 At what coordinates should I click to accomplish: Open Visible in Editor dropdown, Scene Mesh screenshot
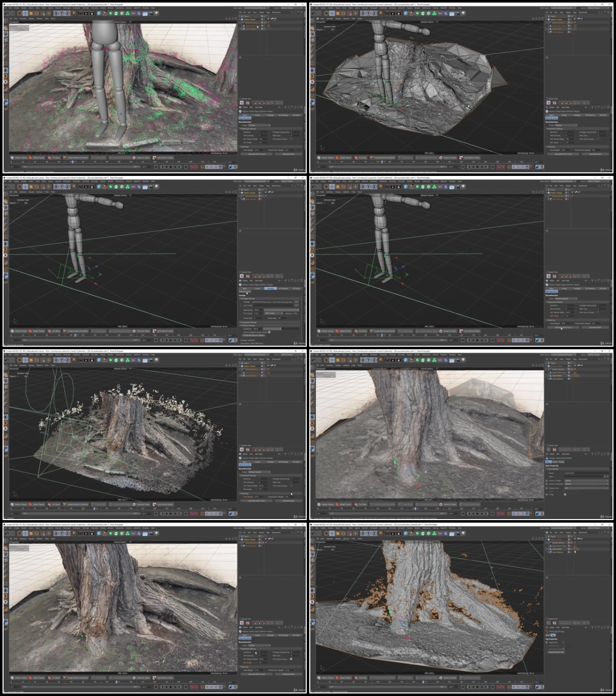587,481
